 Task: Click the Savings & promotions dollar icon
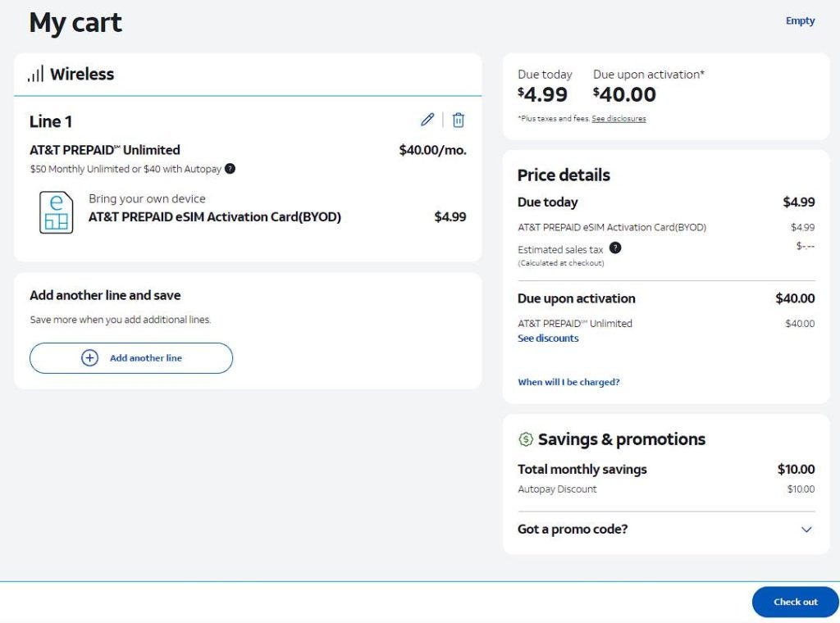click(x=526, y=440)
